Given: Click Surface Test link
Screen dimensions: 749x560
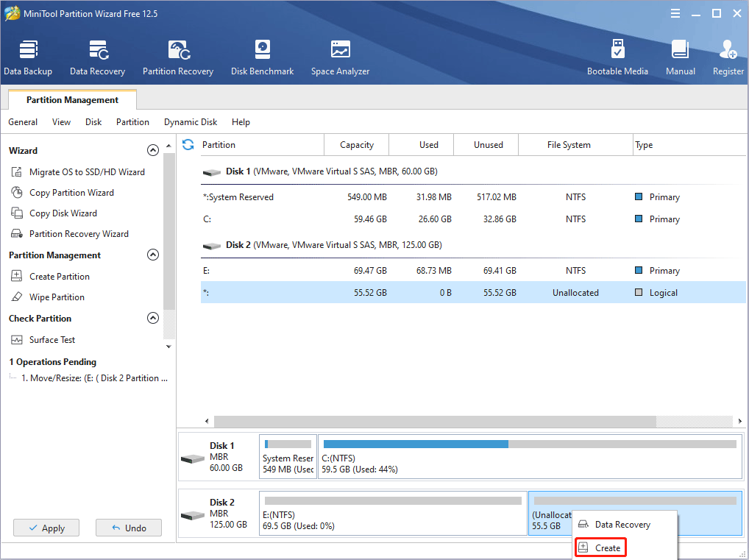Looking at the screenshot, I should pyautogui.click(x=52, y=340).
